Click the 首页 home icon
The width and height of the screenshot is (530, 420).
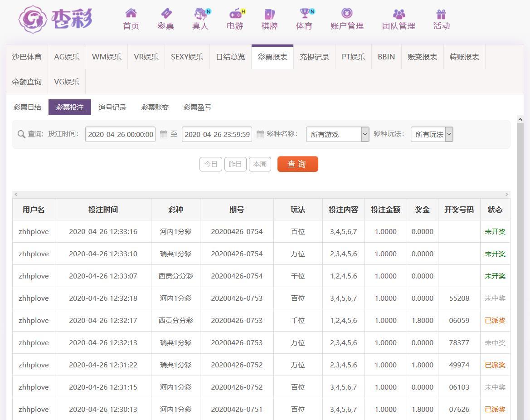(x=131, y=14)
